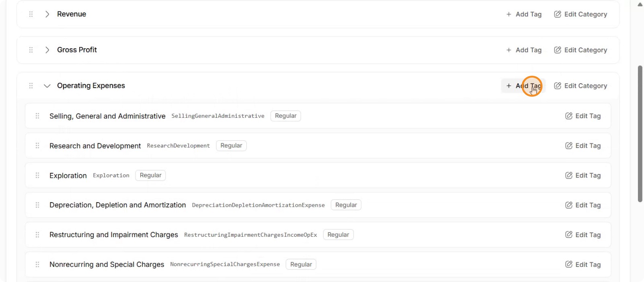
Task: Add a tag to Gross Profit category
Action: [x=524, y=50]
